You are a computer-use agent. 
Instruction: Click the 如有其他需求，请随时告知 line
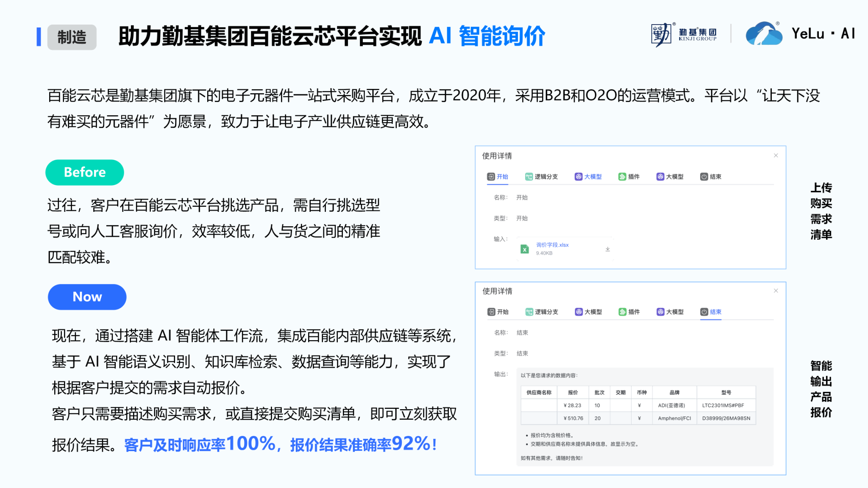(x=551, y=458)
